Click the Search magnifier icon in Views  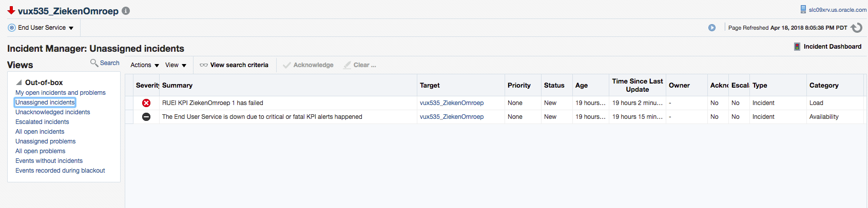94,63
